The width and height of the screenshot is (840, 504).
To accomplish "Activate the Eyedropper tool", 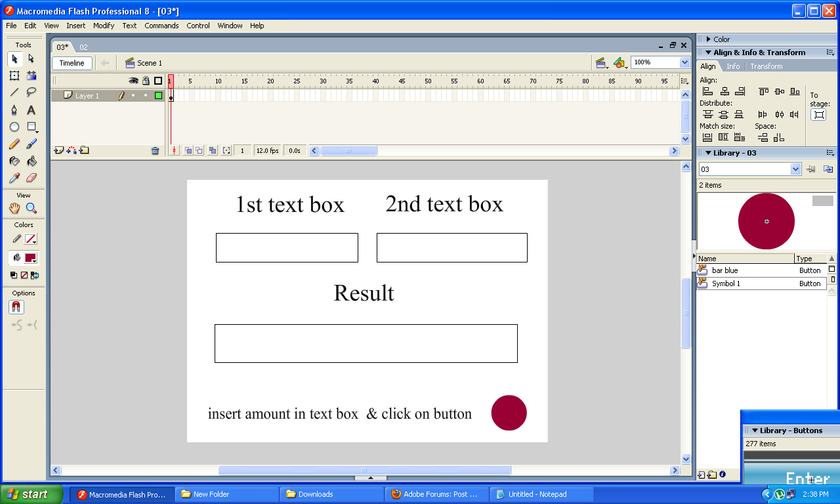I will point(14,178).
